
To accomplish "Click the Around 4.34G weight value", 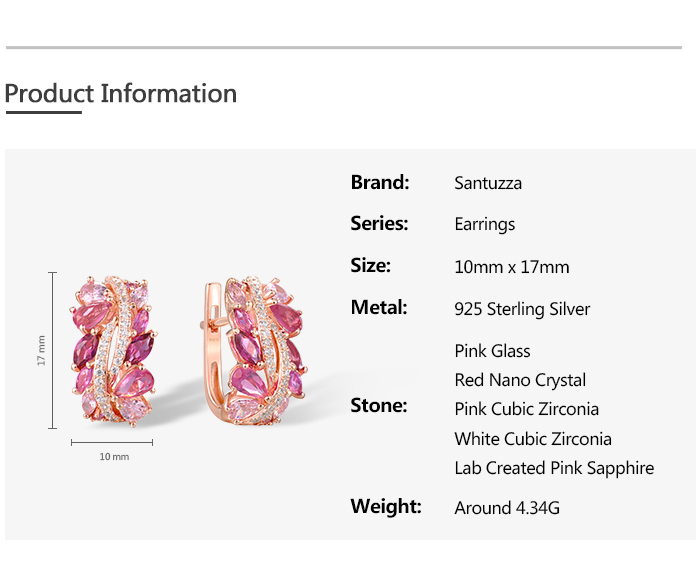I will (507, 508).
